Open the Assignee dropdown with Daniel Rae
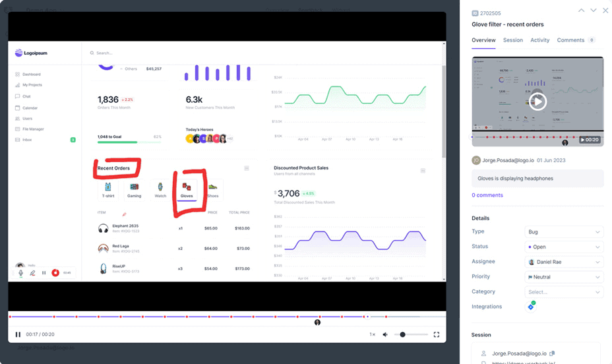Screen dimensions: 612x364 point(564,262)
